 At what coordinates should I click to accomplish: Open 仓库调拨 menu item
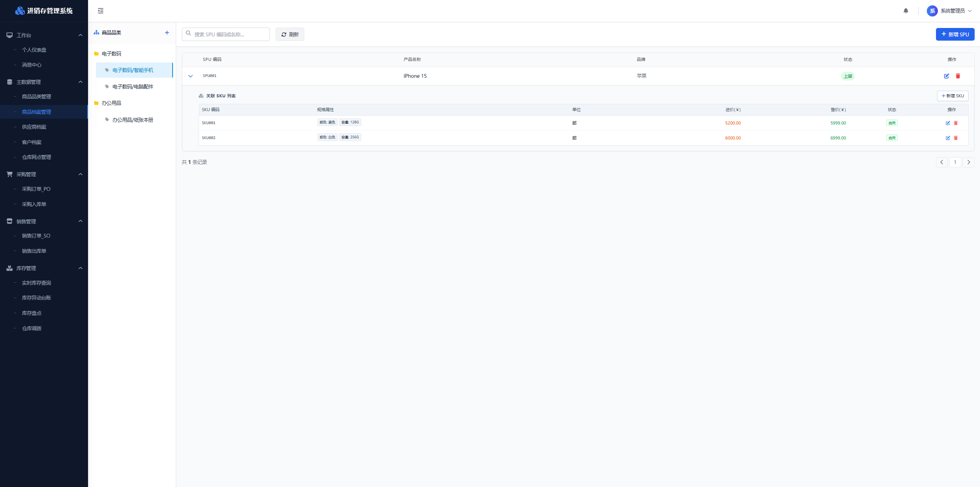tap(44, 328)
